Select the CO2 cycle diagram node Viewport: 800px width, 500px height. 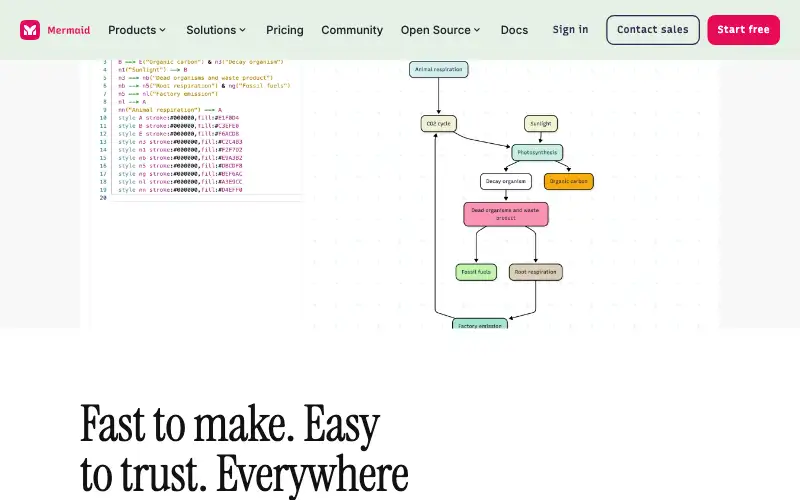[439, 123]
